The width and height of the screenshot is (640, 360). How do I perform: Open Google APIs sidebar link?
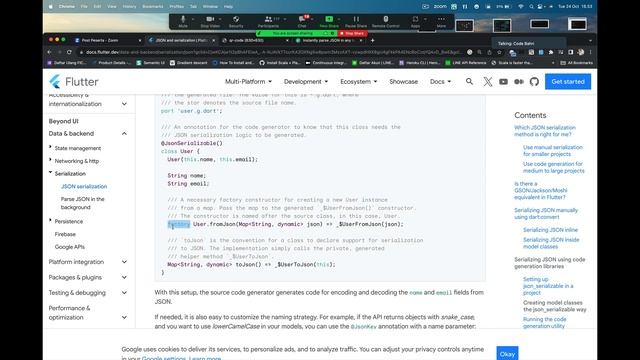[70, 247]
